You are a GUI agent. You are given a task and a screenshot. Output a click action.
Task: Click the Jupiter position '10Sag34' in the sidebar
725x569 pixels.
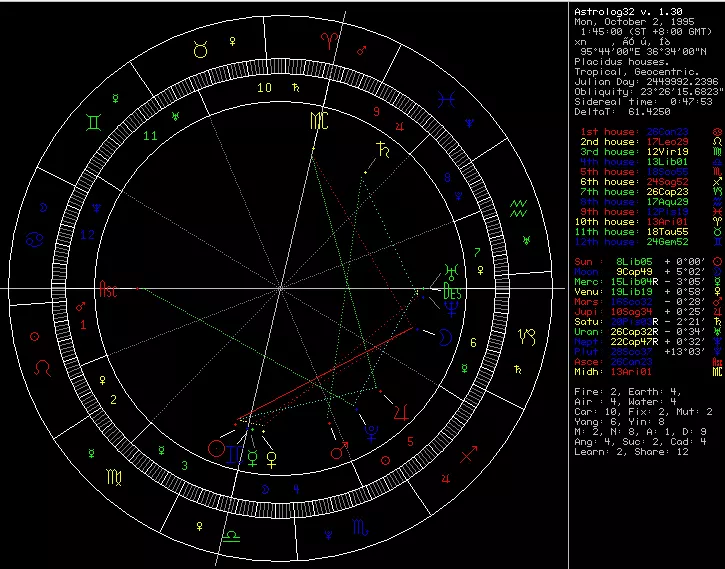click(632, 312)
